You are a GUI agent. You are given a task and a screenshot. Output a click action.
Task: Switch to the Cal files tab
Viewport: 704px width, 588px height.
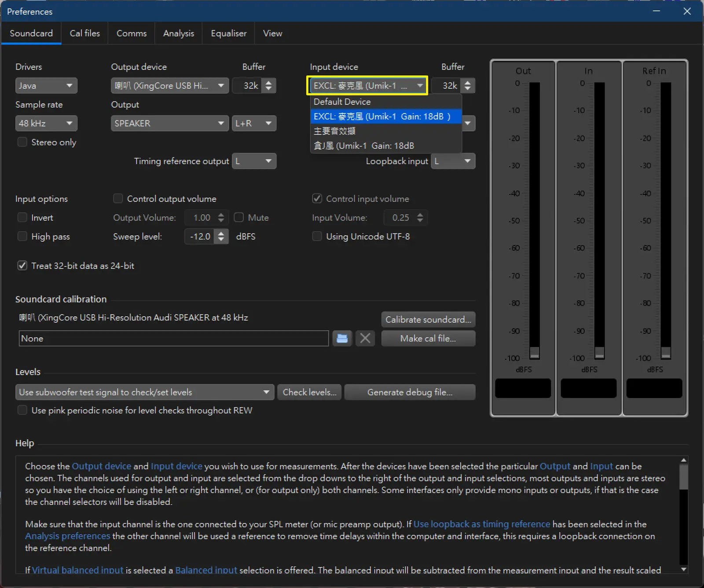click(85, 33)
